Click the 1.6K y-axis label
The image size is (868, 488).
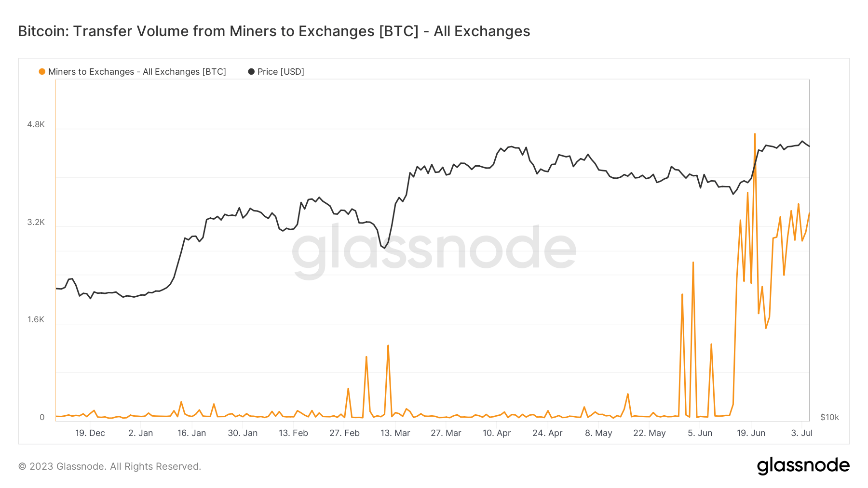(36, 319)
